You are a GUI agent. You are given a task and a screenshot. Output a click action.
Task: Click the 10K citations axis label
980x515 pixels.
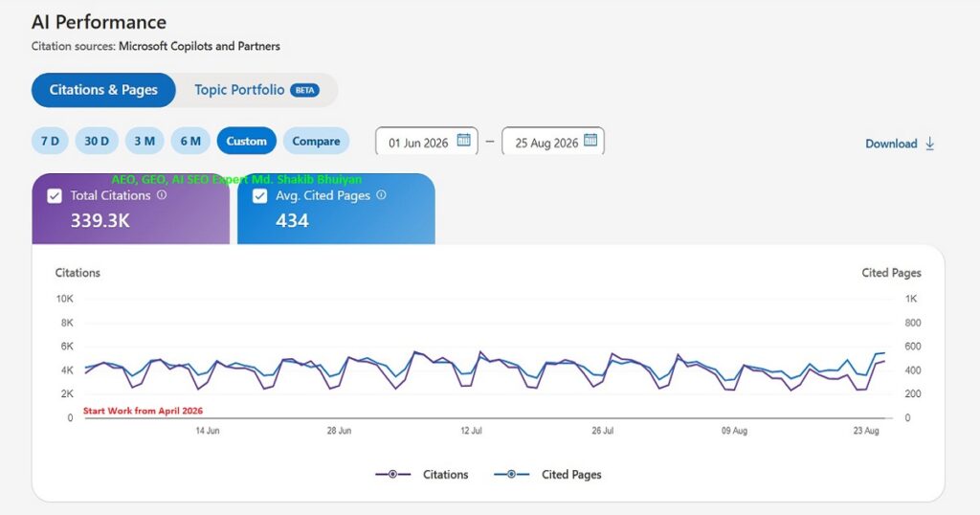click(x=65, y=299)
